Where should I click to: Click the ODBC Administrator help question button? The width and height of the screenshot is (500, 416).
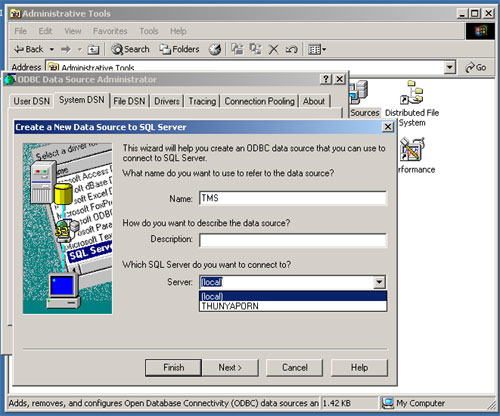326,79
